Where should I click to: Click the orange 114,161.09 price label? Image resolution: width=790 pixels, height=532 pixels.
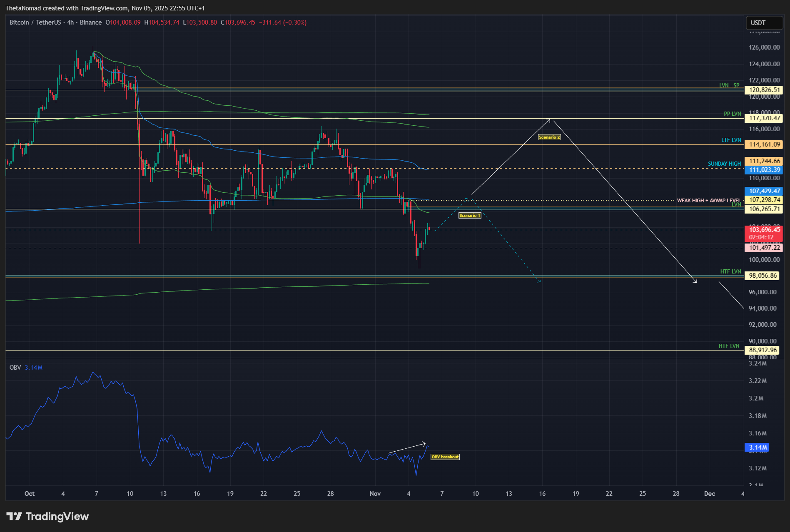tap(764, 144)
